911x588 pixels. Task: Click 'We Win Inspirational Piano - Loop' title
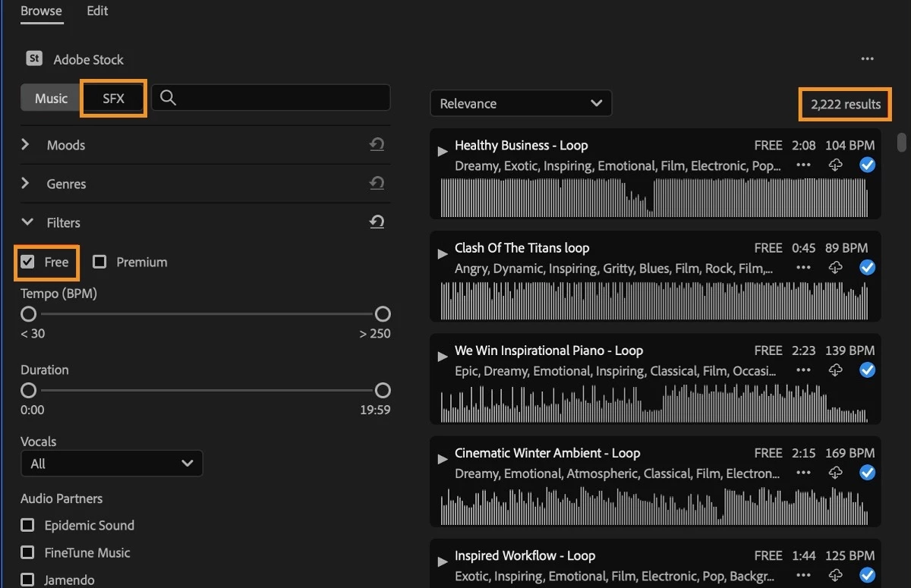549,350
